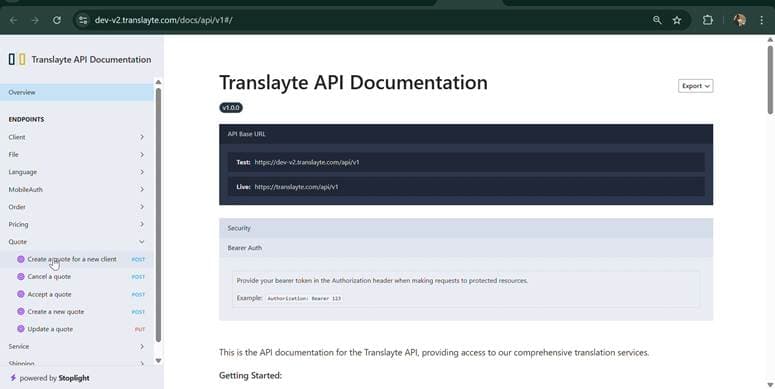Expand the Pricing endpoints group
The width and height of the screenshot is (775, 389).
point(77,224)
